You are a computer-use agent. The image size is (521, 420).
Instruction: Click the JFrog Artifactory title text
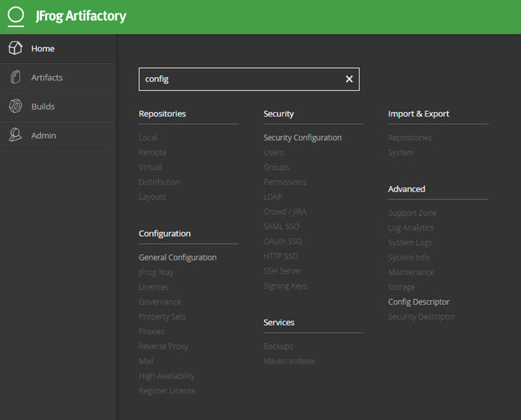coord(81,16)
